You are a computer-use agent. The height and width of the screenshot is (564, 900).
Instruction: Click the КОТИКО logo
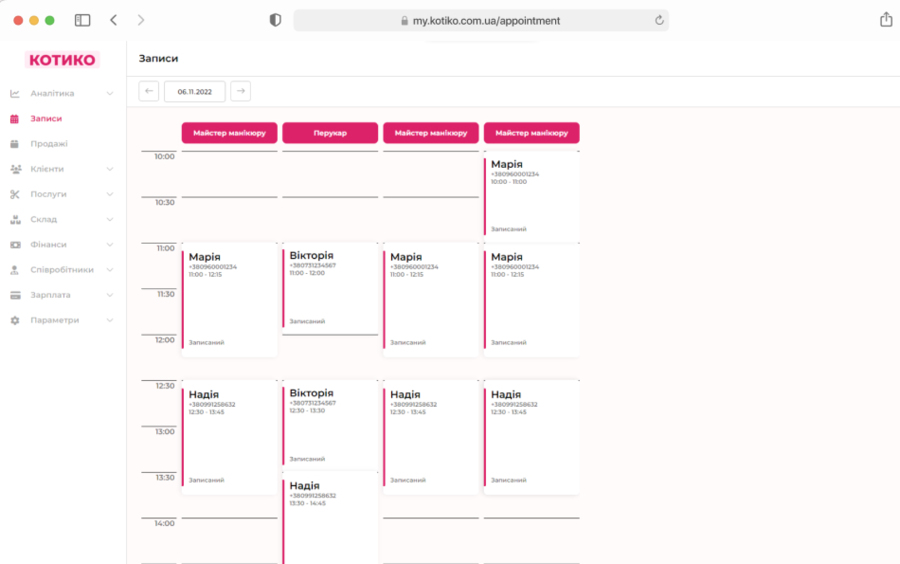click(x=62, y=60)
